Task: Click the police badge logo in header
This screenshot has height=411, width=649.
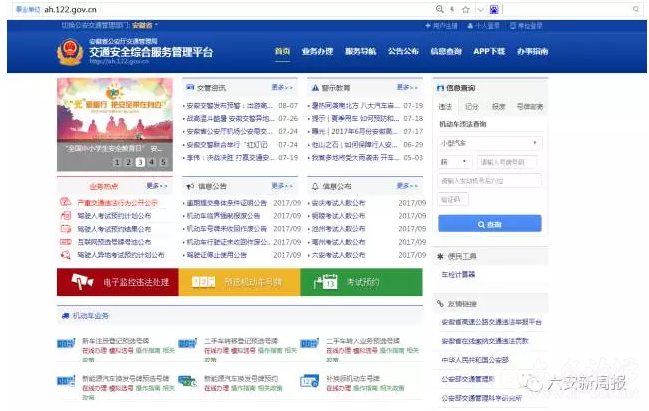Action: click(71, 51)
